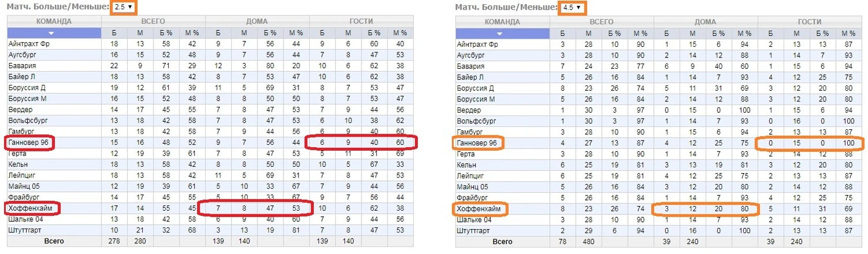Click the КОМАНДА header in 2.5 table

tap(54, 22)
